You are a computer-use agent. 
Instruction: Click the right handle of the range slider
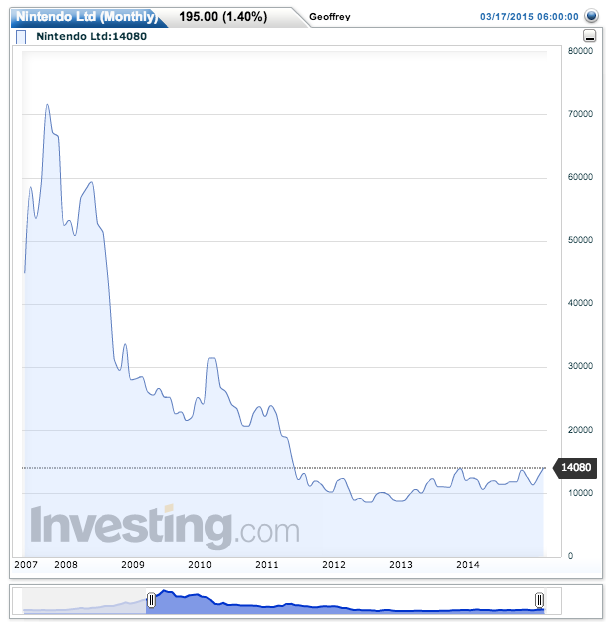point(539,600)
